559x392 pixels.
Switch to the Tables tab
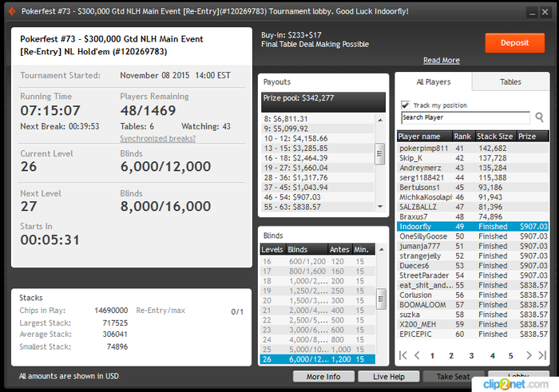(510, 82)
